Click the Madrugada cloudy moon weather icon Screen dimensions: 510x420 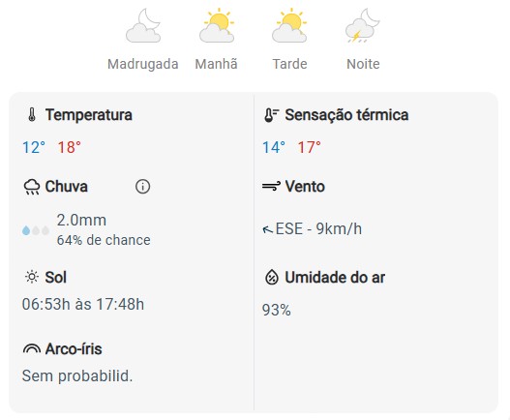pos(143,26)
